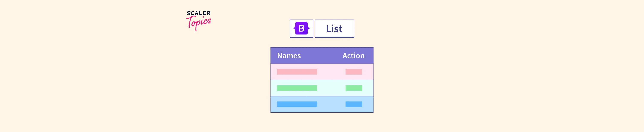Click the SCALER wordmark text
This screenshot has height=132, width=644.
point(199,13)
